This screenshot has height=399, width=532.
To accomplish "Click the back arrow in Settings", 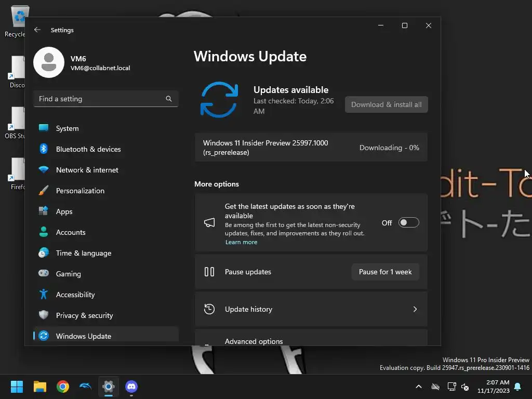I will [37, 30].
